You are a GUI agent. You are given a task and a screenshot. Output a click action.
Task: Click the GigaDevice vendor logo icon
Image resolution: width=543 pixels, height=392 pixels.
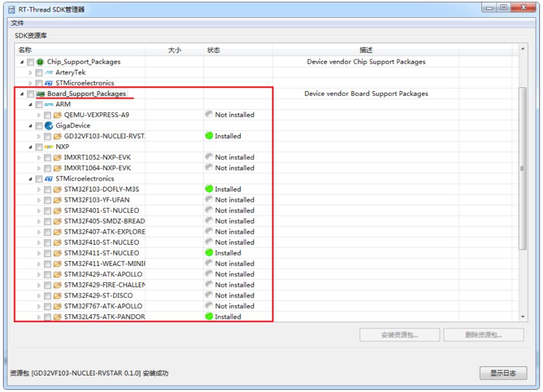click(49, 126)
